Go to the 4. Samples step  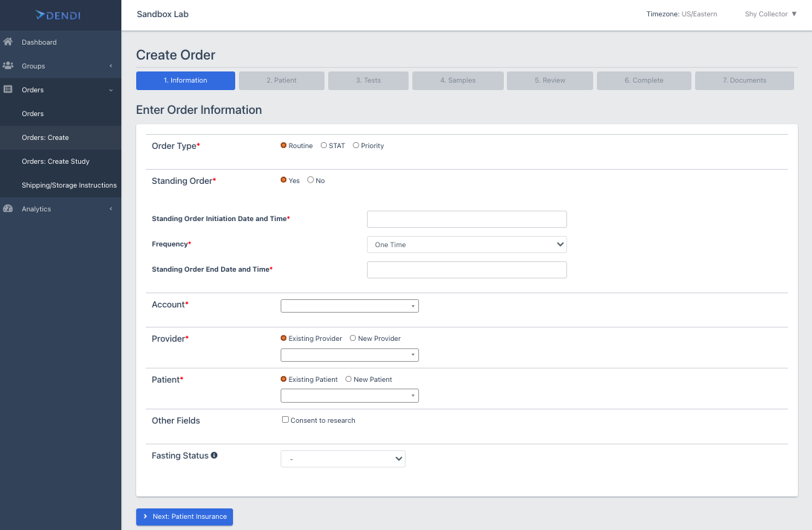tap(458, 80)
